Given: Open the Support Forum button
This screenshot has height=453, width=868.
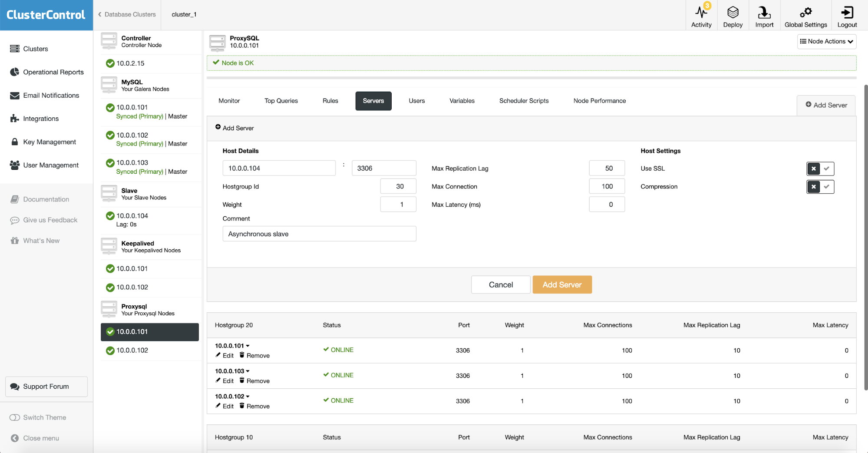Looking at the screenshot, I should [x=46, y=387].
